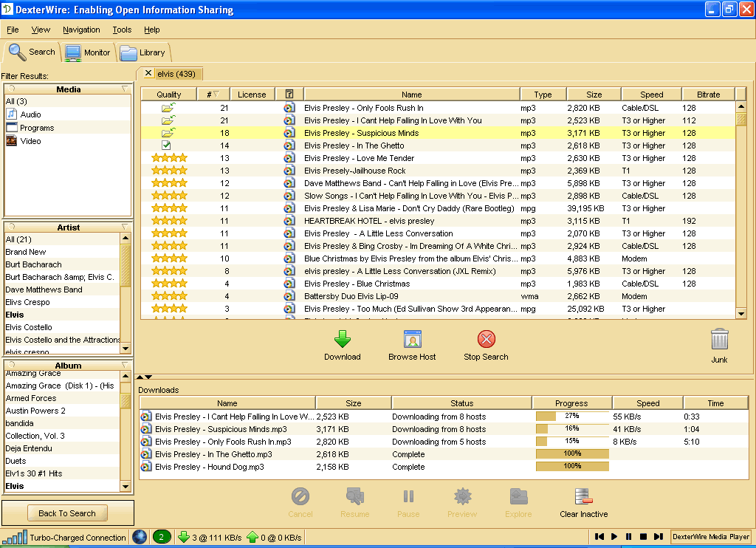Viewport: 756px width, 548px height.
Task: Click the upload arrow in status bar
Action: tap(252, 537)
